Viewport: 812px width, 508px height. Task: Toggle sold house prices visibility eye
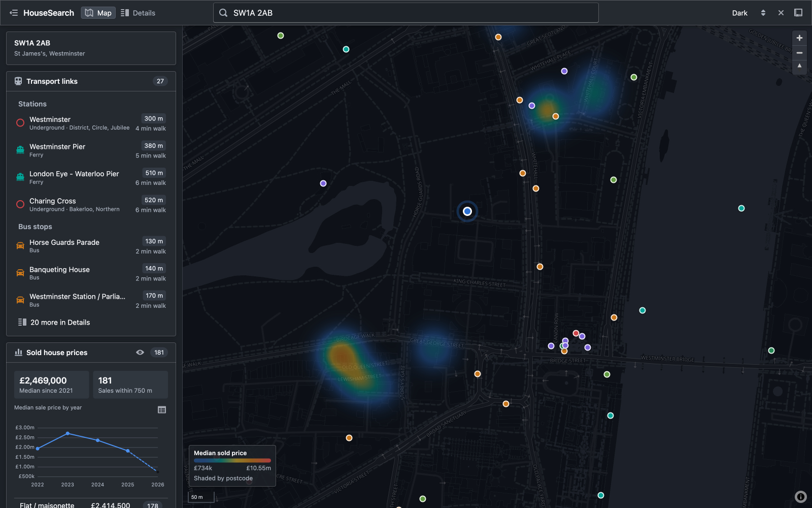click(x=140, y=353)
